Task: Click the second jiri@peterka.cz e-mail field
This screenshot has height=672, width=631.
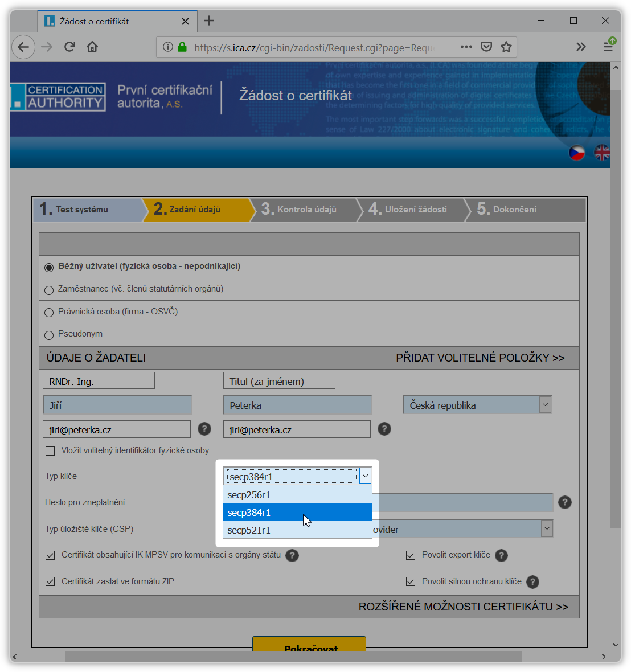Action: [x=297, y=429]
